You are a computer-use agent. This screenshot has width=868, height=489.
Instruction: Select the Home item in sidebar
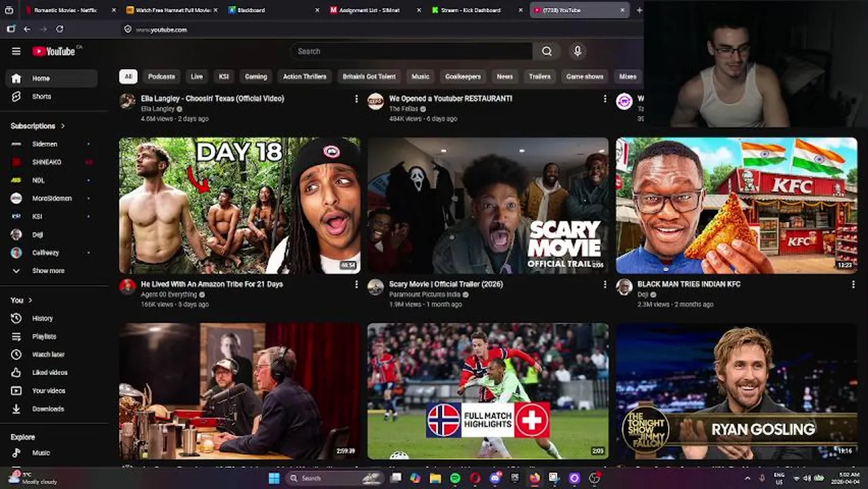click(52, 78)
